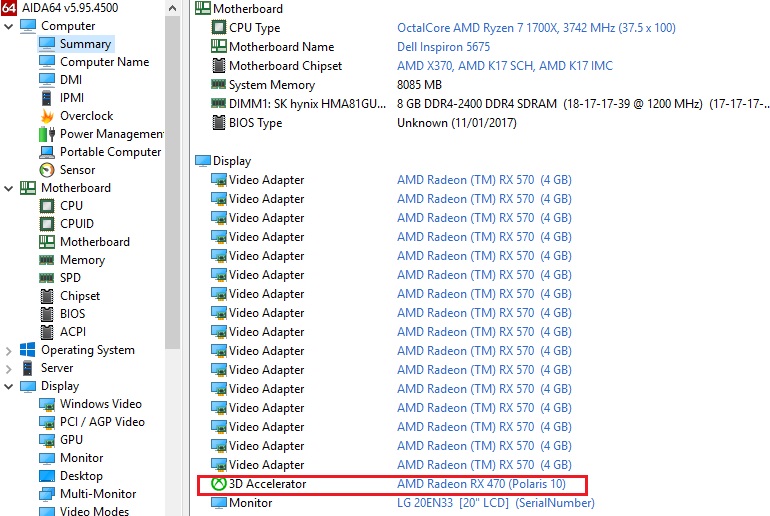Image resolution: width=770 pixels, height=516 pixels.
Task: Click the Computer Name monitor icon
Action: [x=47, y=62]
